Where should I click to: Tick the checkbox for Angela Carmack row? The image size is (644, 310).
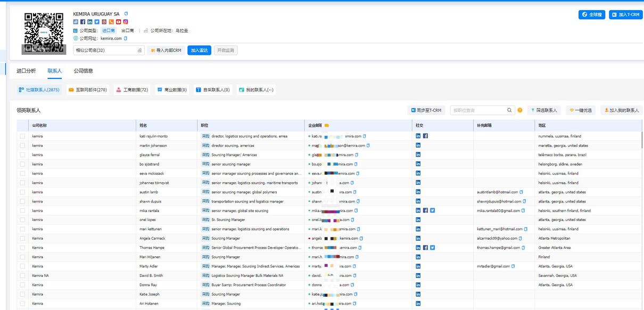[22, 239]
